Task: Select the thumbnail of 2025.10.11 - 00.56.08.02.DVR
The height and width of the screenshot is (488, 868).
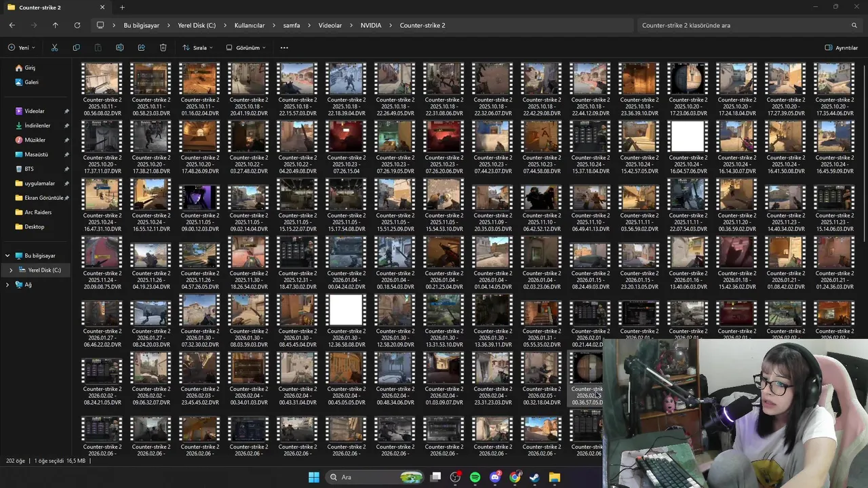Action: click(x=102, y=79)
